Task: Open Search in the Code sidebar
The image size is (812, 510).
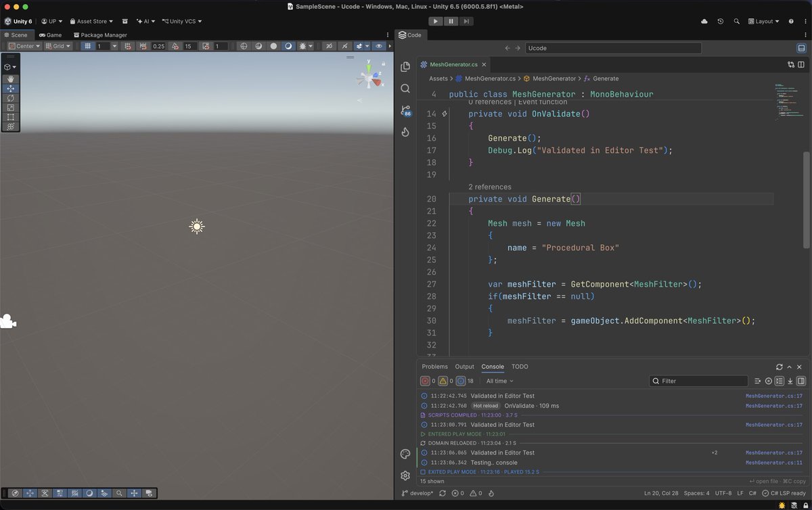Action: [x=405, y=89]
